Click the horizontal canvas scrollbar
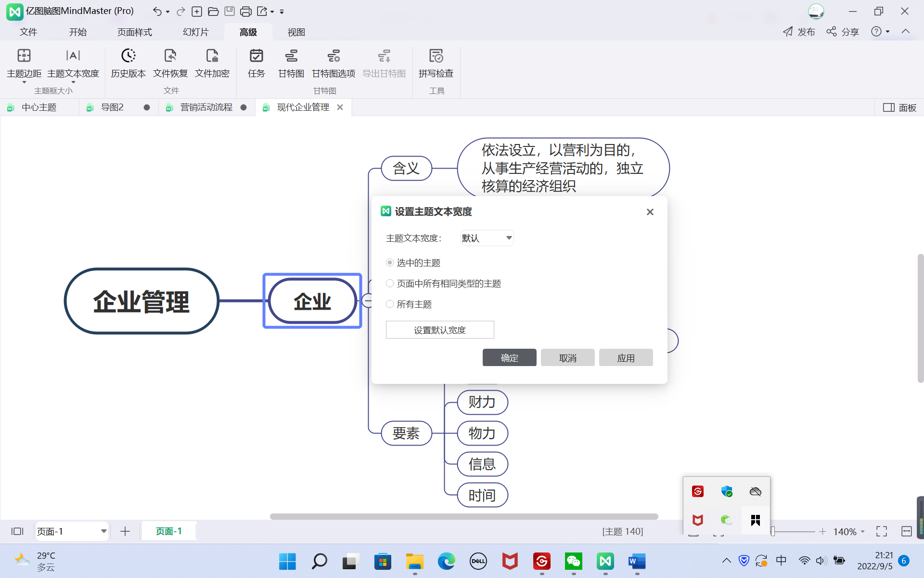 coord(463,516)
